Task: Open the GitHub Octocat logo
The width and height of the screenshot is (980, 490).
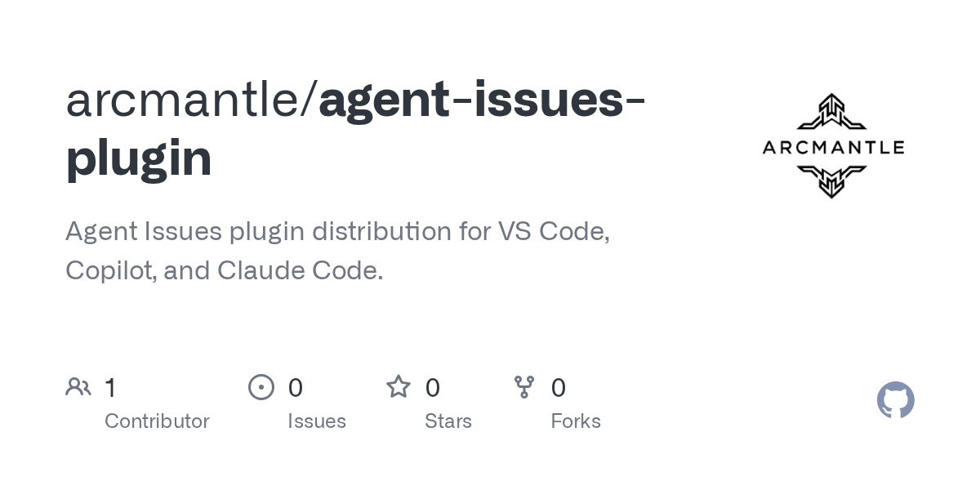Action: tap(895, 400)
